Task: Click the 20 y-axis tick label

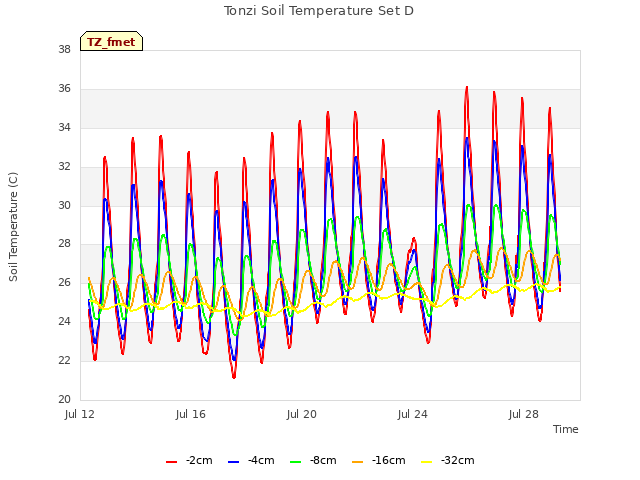Action: (64, 399)
